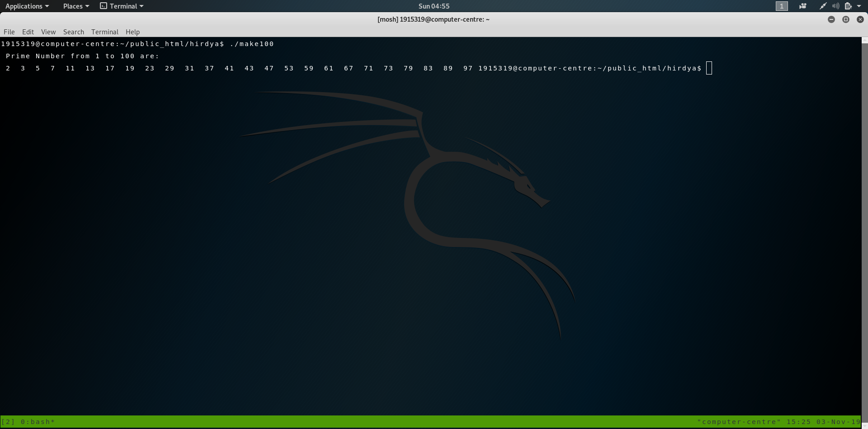The width and height of the screenshot is (868, 429).
Task: Click the 'Prime Number from 1 to 100 are:' line
Action: click(x=82, y=56)
